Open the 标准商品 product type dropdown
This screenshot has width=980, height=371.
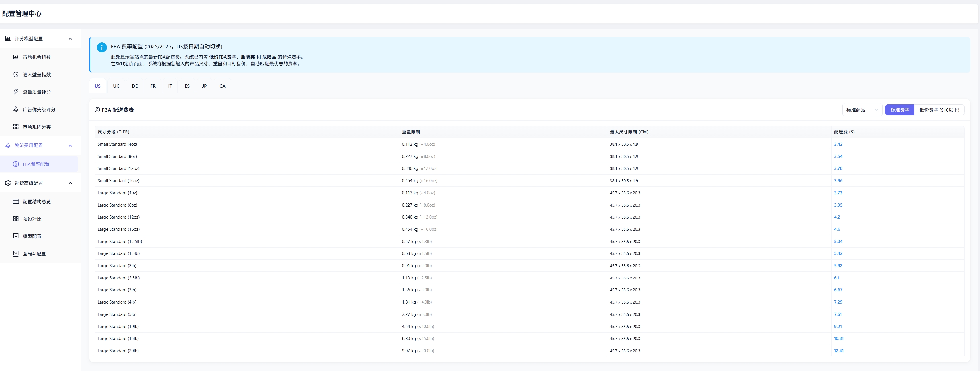862,110
